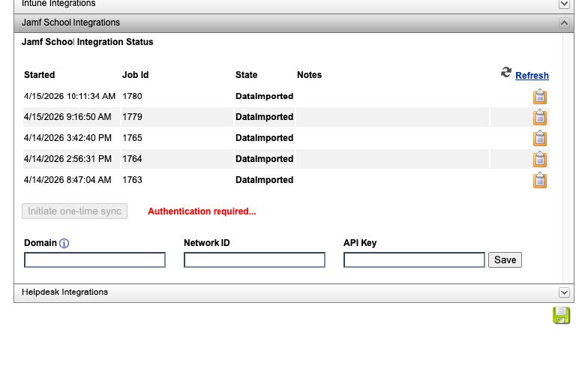The height and width of the screenshot is (390, 588).
Task: Open clipboard details for job 1763
Action: (x=540, y=180)
